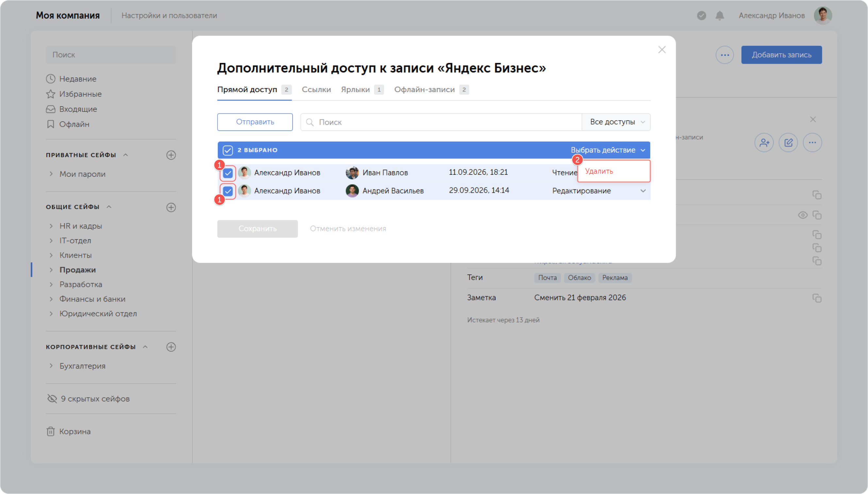Viewport: 868px width, 494px height.
Task: Uncheck the 2 ВЫБРАНО select-all checkbox
Action: coord(228,150)
